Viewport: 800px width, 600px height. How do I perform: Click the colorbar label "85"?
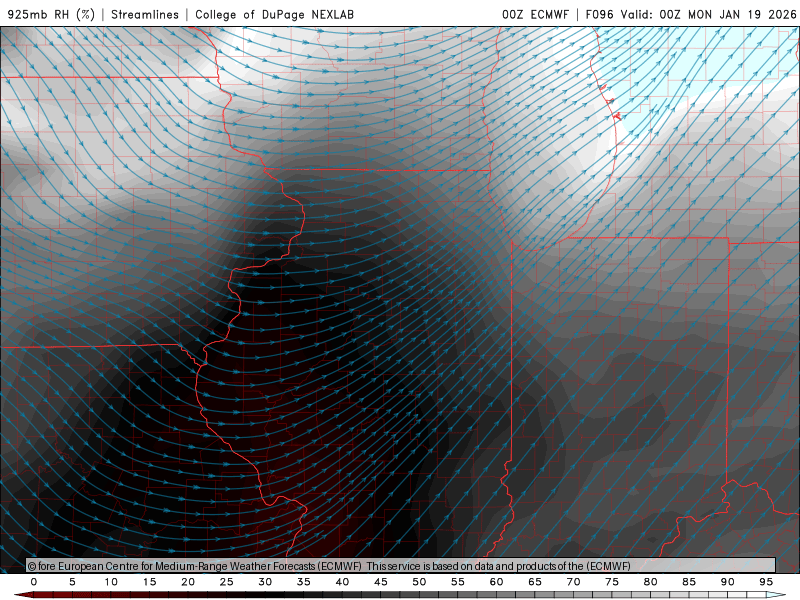(x=689, y=582)
